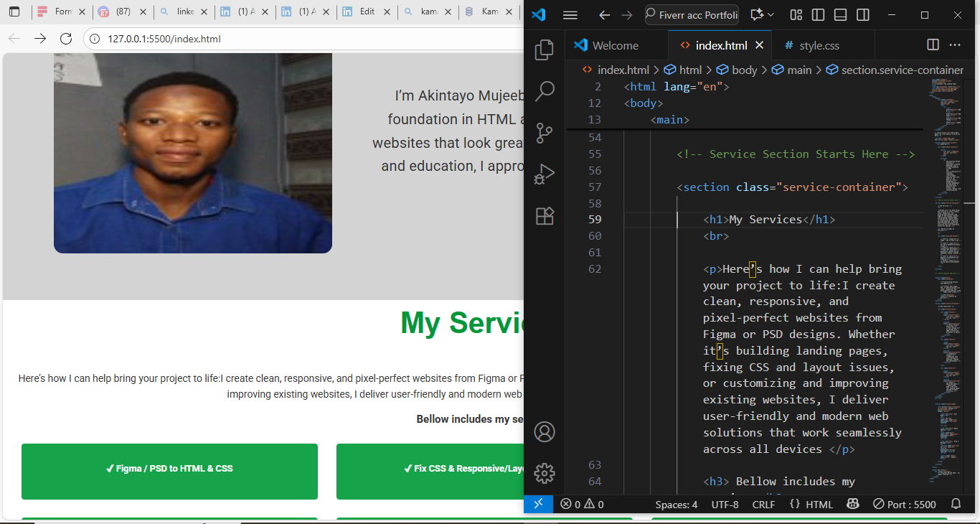Screen dimensions: 980x524
Task: Open the Explorer view in activity bar
Action: (545, 49)
